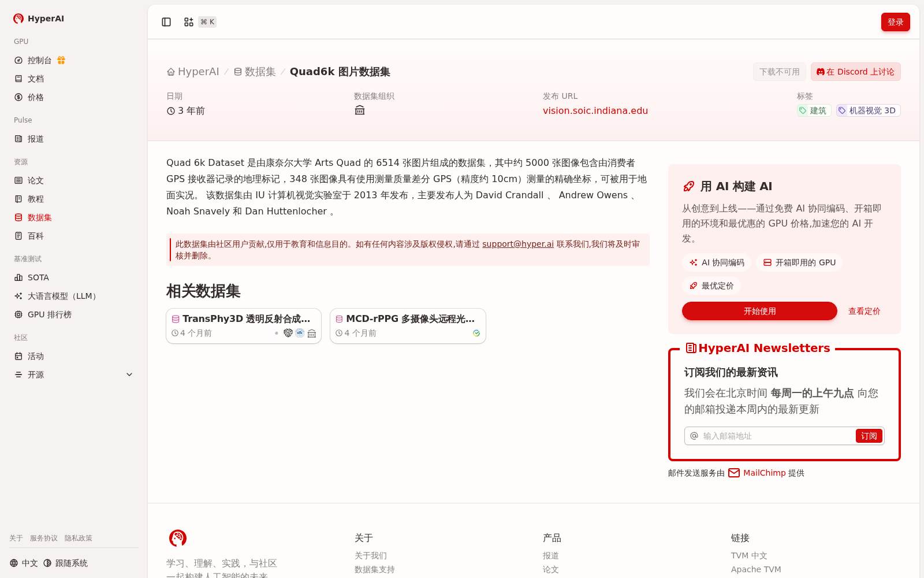Click 订阅 subscribe button

coord(869,436)
